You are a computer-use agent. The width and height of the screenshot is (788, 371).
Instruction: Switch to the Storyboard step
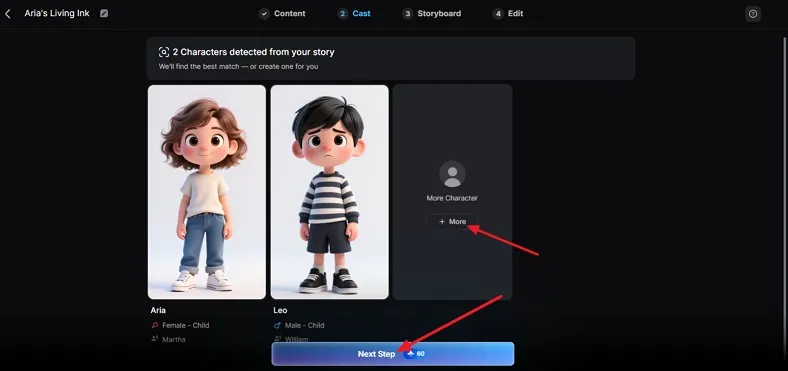coord(432,14)
